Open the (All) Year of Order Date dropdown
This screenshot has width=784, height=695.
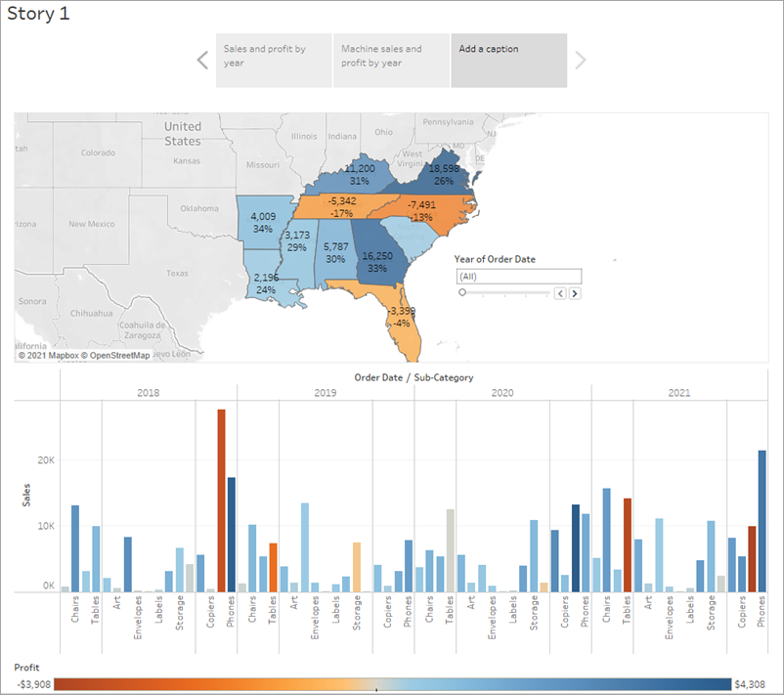[518, 276]
